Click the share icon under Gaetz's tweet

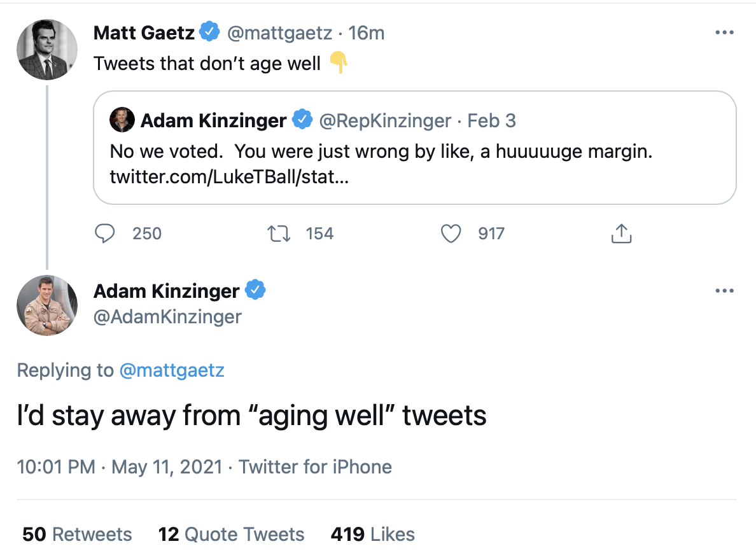(621, 234)
